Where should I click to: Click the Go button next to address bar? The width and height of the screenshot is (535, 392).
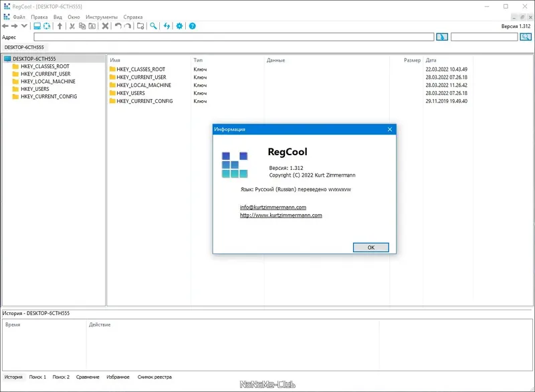[442, 37]
